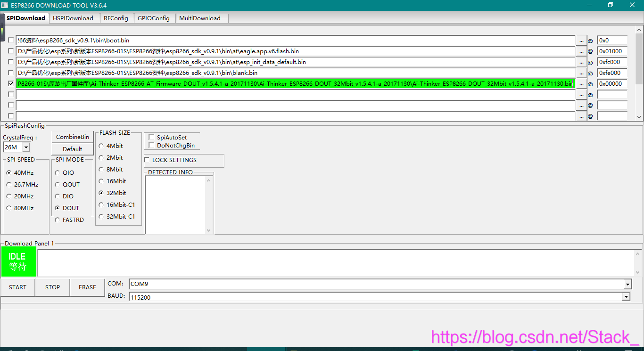Screen dimensions: 644x351
Task: Click the ESP8266 app icon in title bar
Action: click(5, 5)
